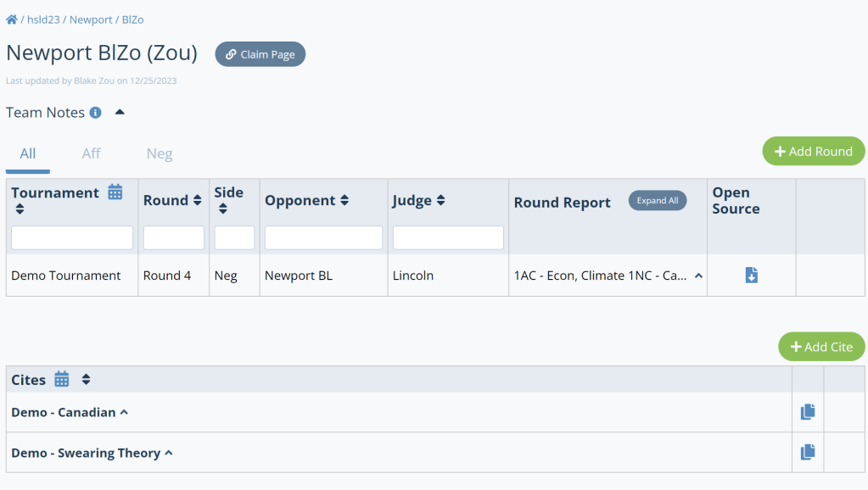Click the Add Round button
868x490 pixels.
point(813,151)
